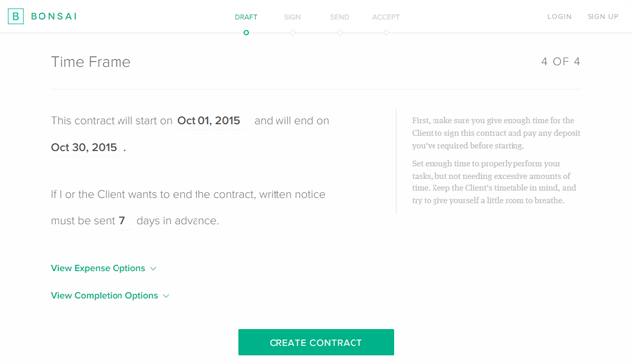The width and height of the screenshot is (632, 364).
Task: Go to the Send step
Action: point(339,17)
